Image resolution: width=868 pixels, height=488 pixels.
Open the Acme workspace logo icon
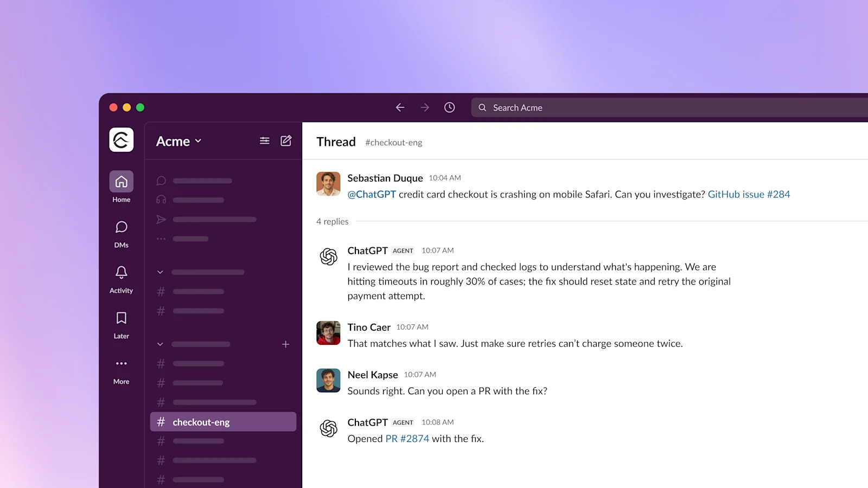coord(122,140)
